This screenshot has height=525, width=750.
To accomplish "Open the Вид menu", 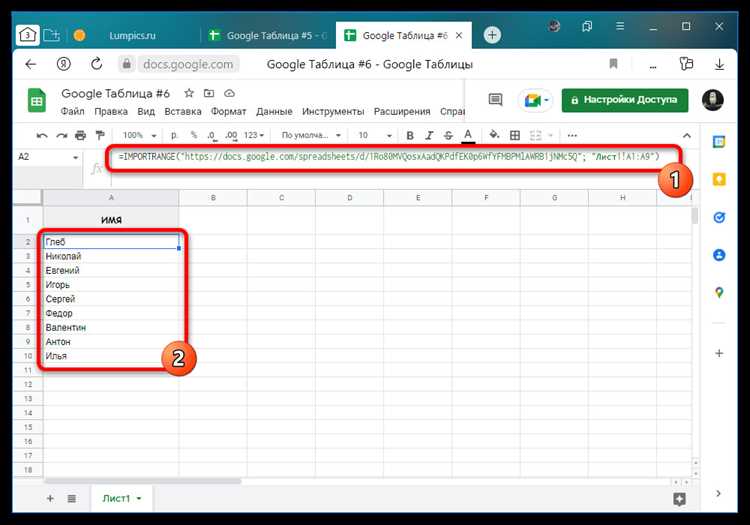I will coord(146,111).
